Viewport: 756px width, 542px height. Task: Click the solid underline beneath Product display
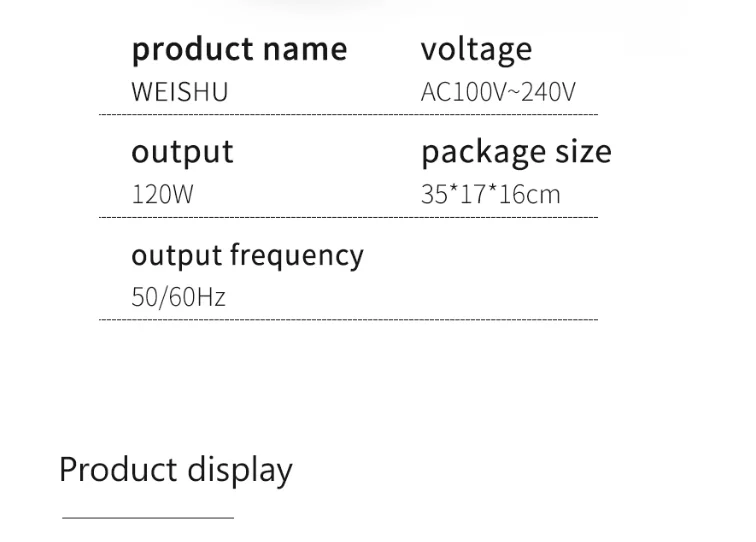coord(148,518)
